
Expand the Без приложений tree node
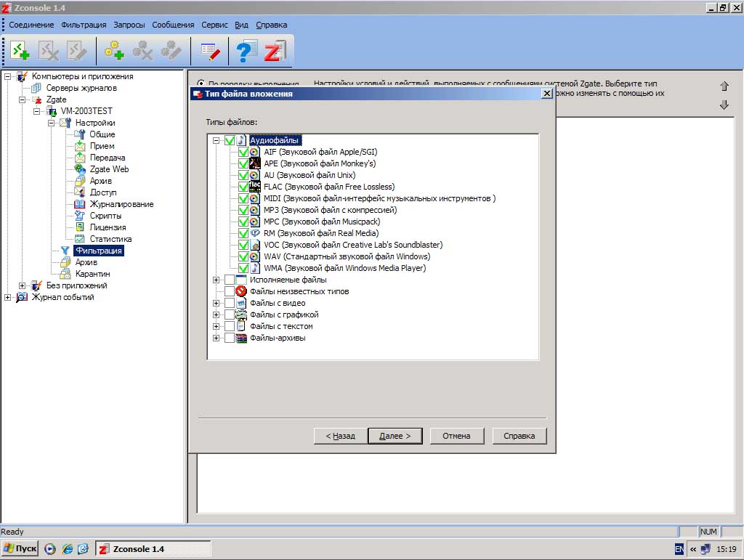click(22, 285)
